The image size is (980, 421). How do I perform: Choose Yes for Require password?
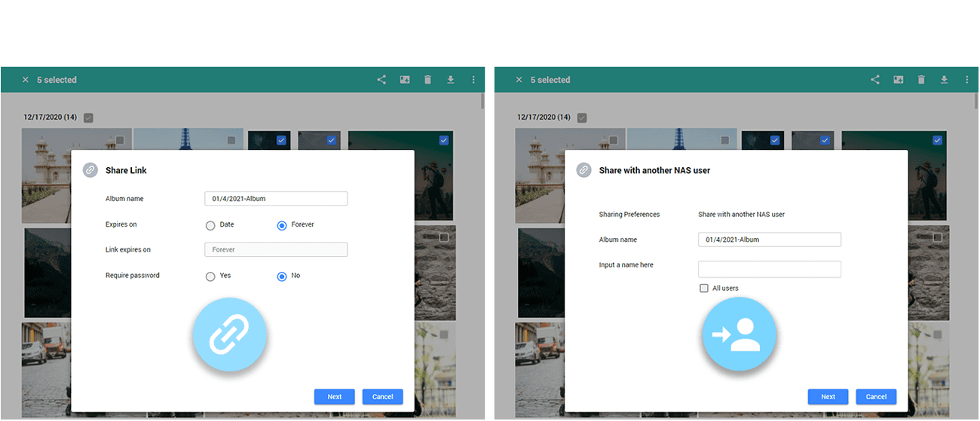coord(210,276)
